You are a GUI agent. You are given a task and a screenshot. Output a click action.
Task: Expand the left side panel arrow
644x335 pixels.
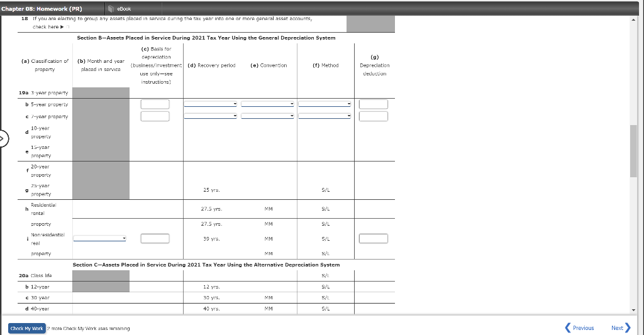pyautogui.click(x=3, y=138)
